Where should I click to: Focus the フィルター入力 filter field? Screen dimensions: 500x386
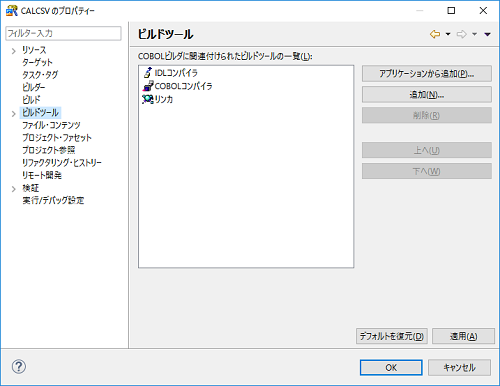pyautogui.click(x=63, y=33)
